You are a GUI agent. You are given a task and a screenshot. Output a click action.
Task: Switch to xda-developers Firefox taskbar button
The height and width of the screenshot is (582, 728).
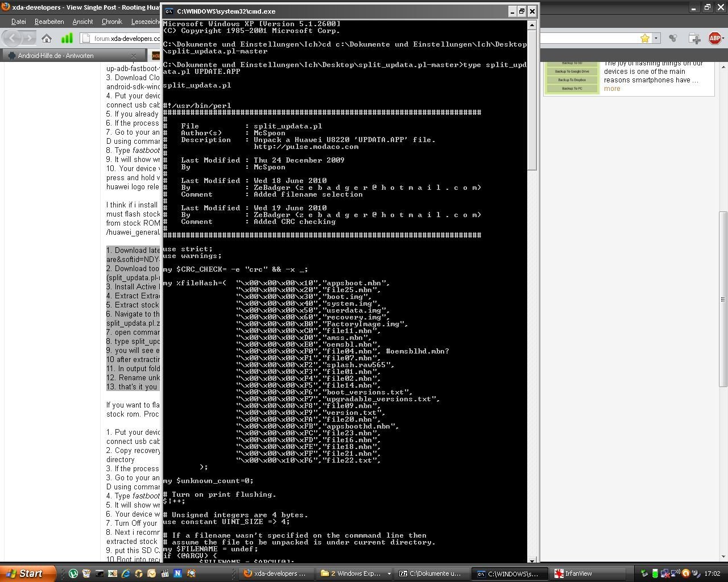(x=278, y=573)
